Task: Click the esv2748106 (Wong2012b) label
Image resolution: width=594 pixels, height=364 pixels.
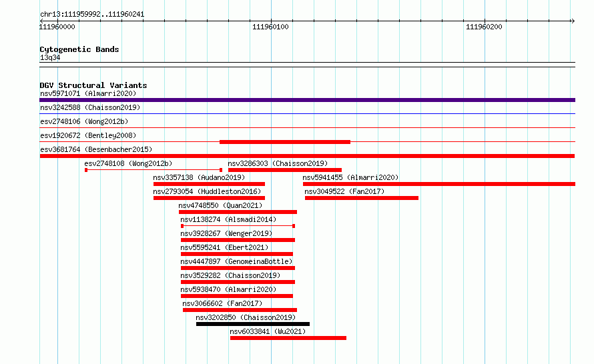Action: click(x=84, y=121)
